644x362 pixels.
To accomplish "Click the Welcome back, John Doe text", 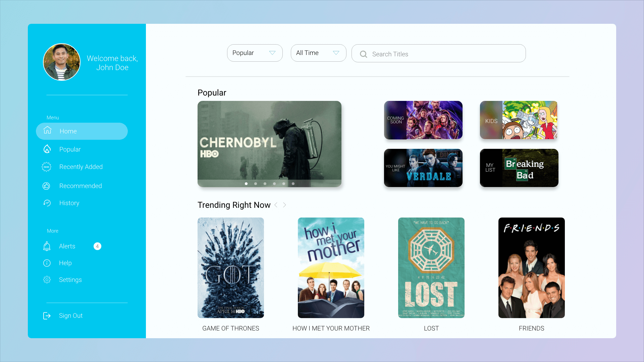I will pyautogui.click(x=112, y=63).
